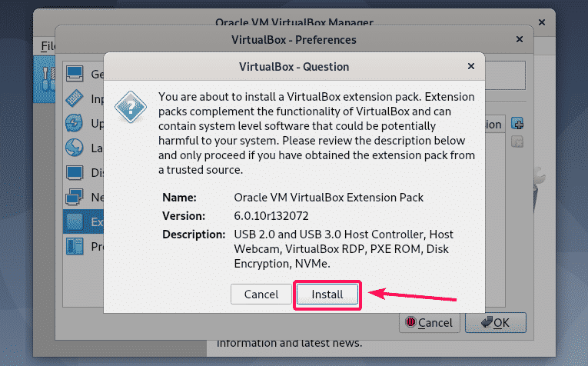Open the Network preferences icon
This screenshot has height=366, width=588.
click(75, 197)
